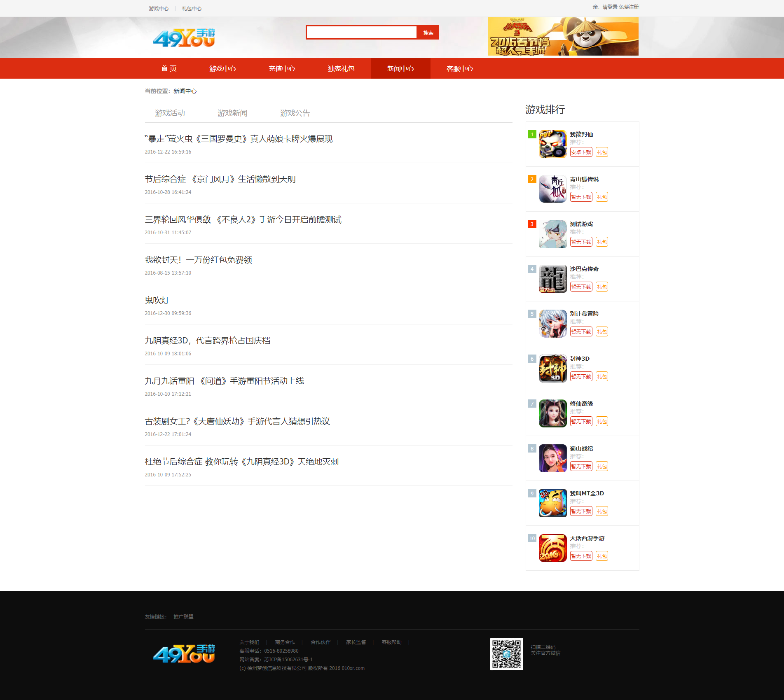This screenshot has width=784, height=700.
Task: Select the 蜀山战纪 game icon
Action: coord(552,458)
